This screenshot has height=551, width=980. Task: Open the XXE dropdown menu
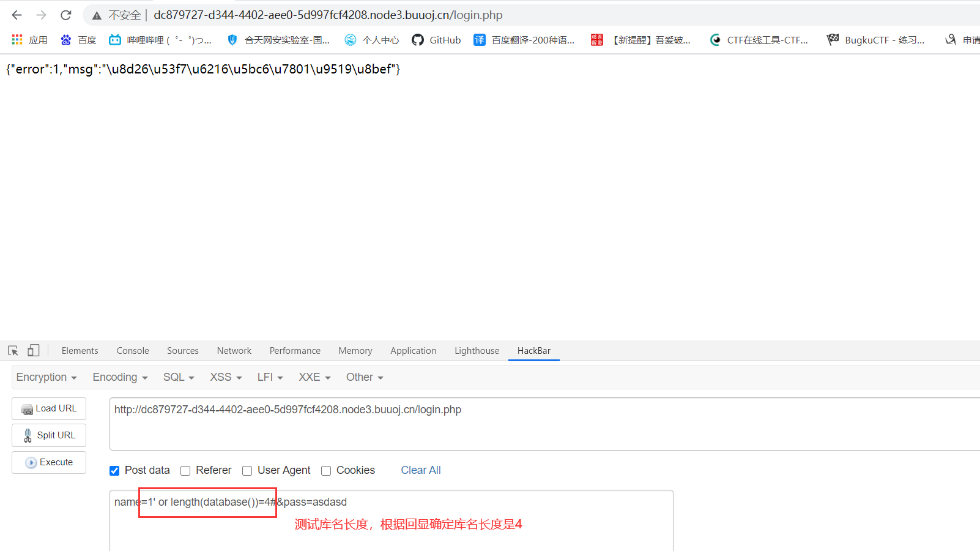(314, 377)
